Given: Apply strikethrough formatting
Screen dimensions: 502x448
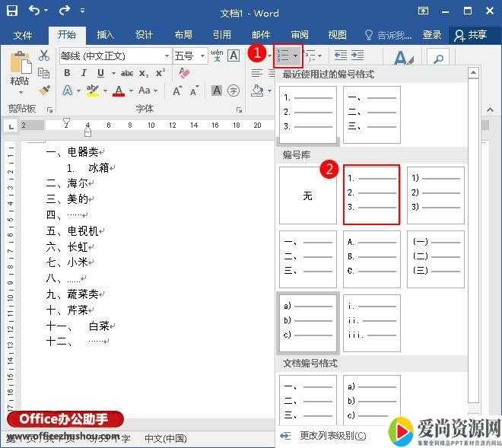Looking at the screenshot, I should pos(127,73).
